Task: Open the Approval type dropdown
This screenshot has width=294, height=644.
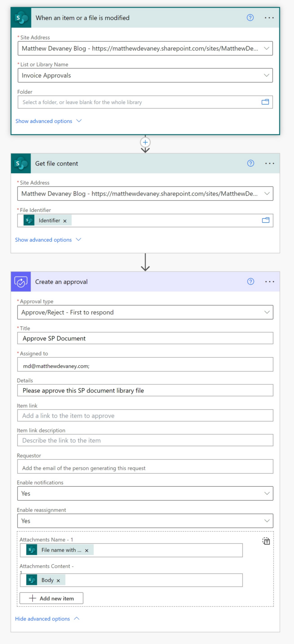Action: pyautogui.click(x=267, y=312)
